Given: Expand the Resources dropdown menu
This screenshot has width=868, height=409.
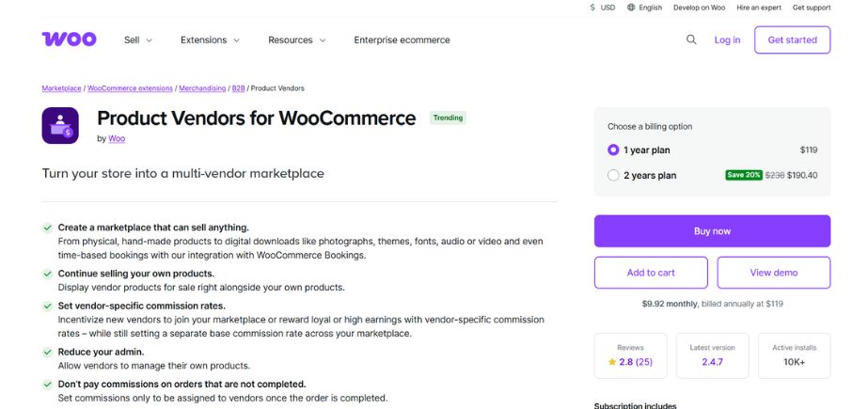Looking at the screenshot, I should coord(296,40).
